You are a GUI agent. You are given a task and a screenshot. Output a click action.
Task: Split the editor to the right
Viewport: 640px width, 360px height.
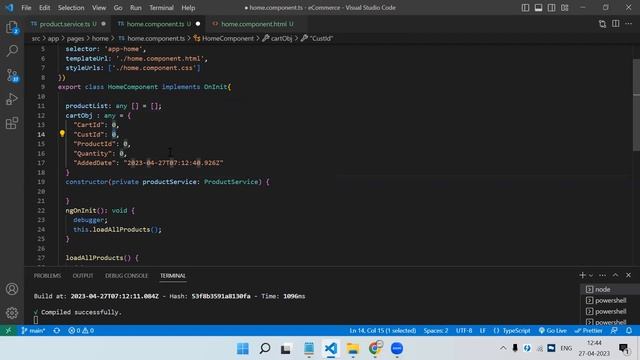(x=616, y=24)
